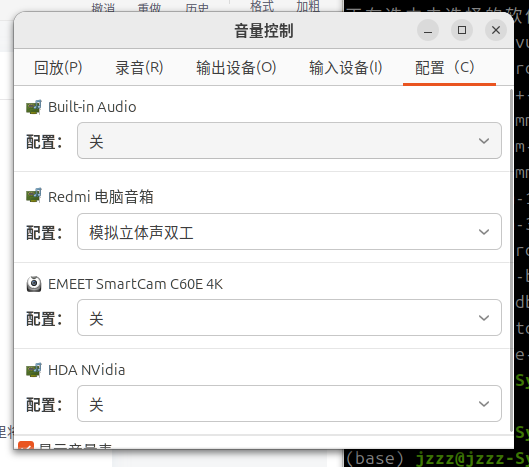Click the terminal prompt in background window
The height and width of the screenshot is (467, 529).
coord(438,459)
